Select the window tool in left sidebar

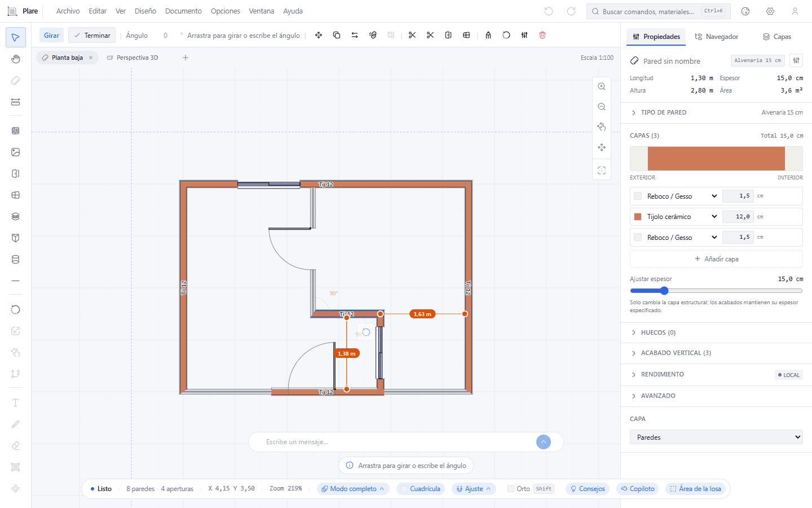16,195
